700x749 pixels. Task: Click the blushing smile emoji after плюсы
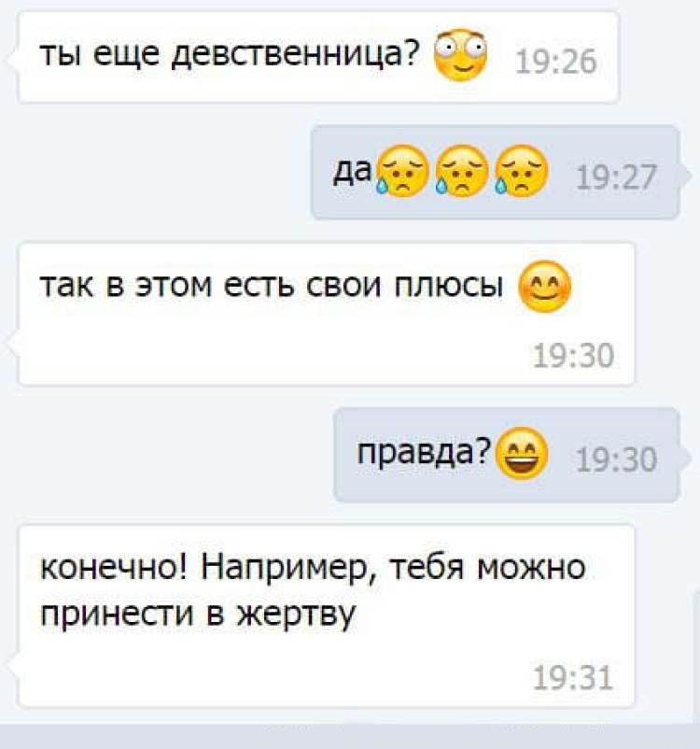click(545, 287)
